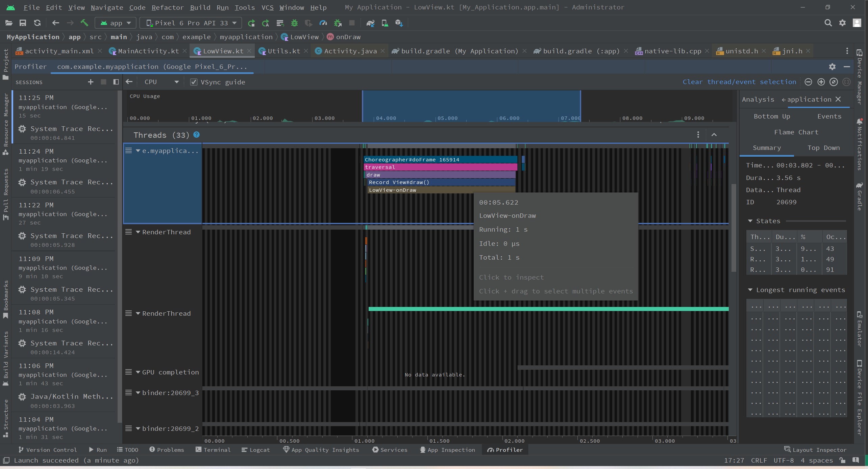The width and height of the screenshot is (868, 469).
Task: Open Search Everywhere magnifier icon
Action: click(x=828, y=23)
